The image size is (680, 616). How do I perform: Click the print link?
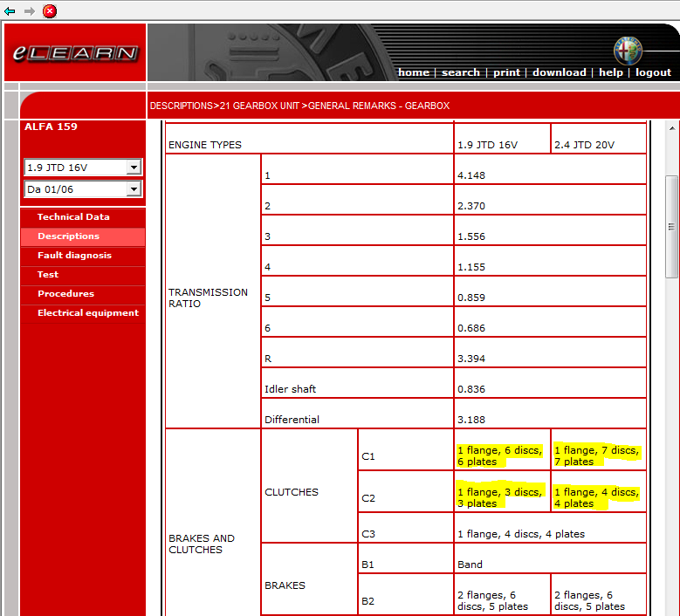click(506, 72)
